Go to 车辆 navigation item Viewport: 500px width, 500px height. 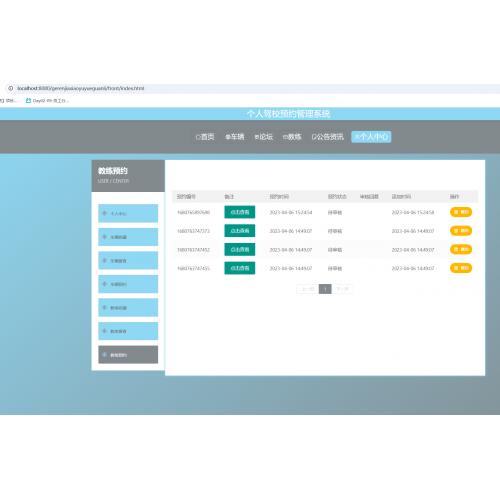coord(235,137)
